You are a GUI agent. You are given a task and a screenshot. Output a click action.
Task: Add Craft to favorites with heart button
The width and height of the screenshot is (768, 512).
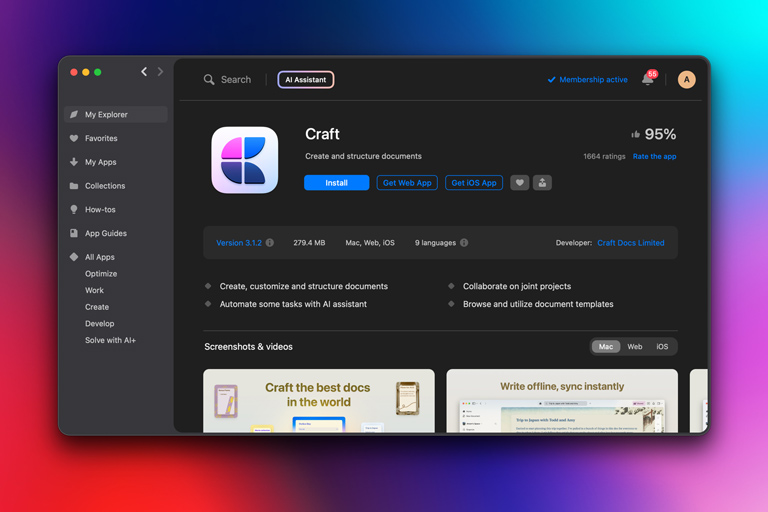click(520, 183)
